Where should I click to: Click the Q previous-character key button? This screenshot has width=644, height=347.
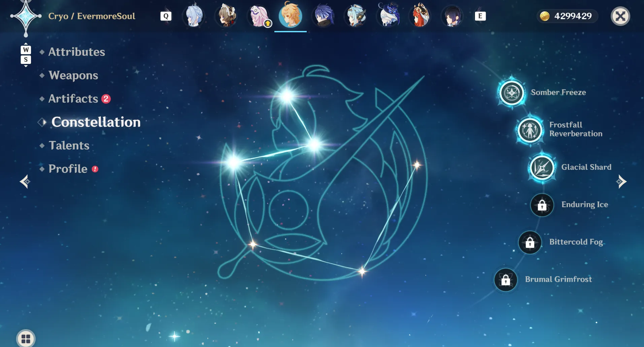166,16
